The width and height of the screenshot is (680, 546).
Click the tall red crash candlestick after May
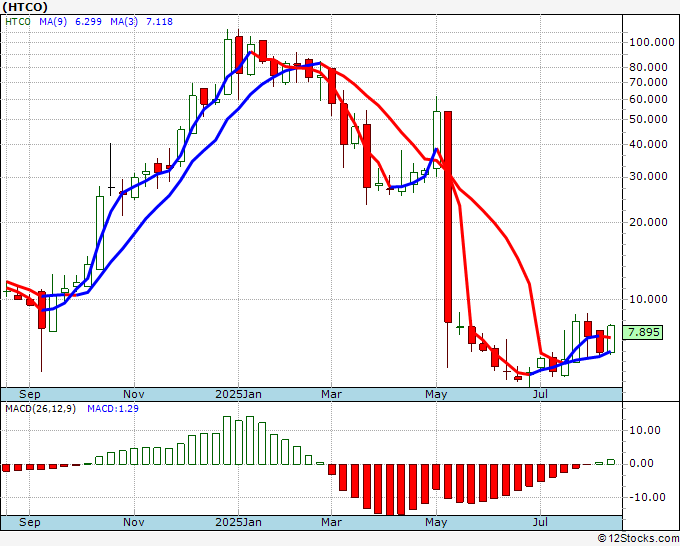point(448,217)
